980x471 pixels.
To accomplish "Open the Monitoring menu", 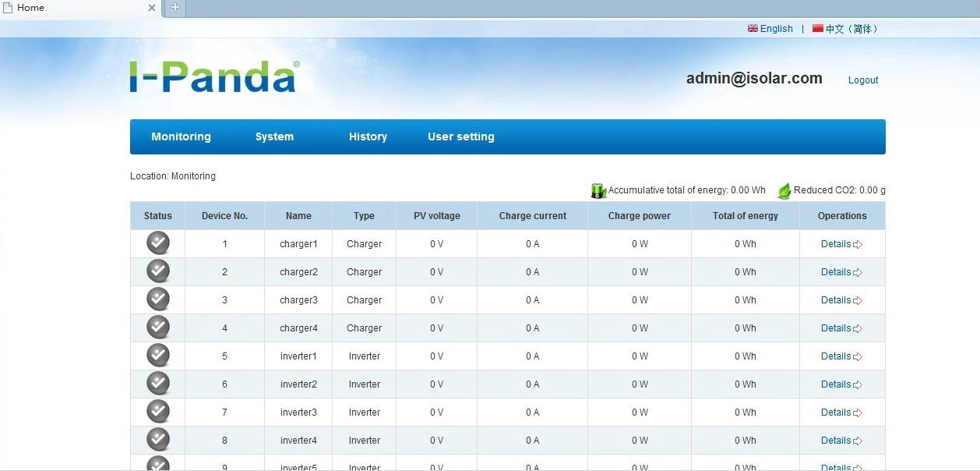I will (x=181, y=136).
